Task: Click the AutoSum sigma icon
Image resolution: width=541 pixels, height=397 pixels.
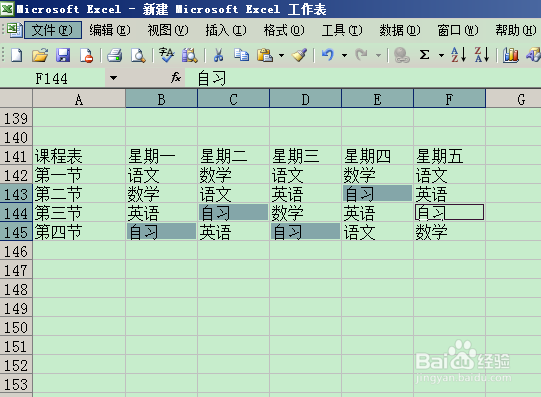Action: (424, 55)
